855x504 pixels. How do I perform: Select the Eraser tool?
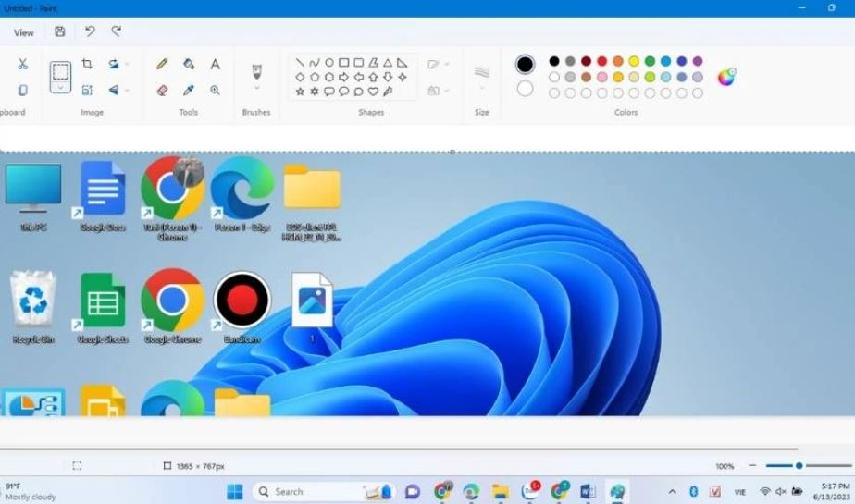tap(162, 90)
